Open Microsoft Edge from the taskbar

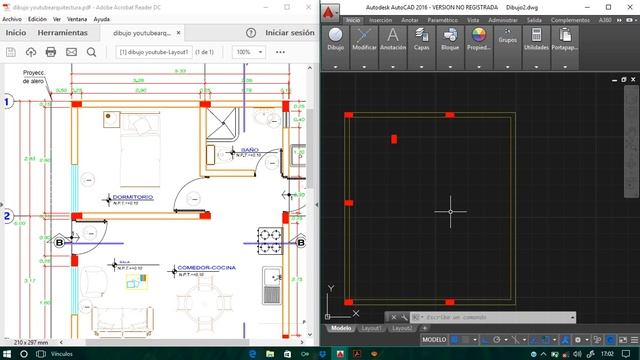(253, 354)
